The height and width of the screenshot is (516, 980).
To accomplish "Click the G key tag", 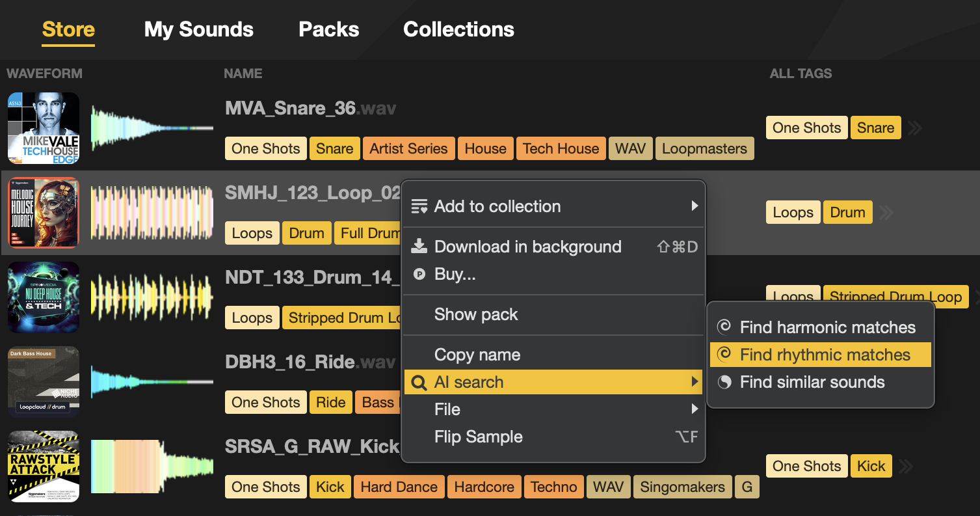I will (747, 487).
